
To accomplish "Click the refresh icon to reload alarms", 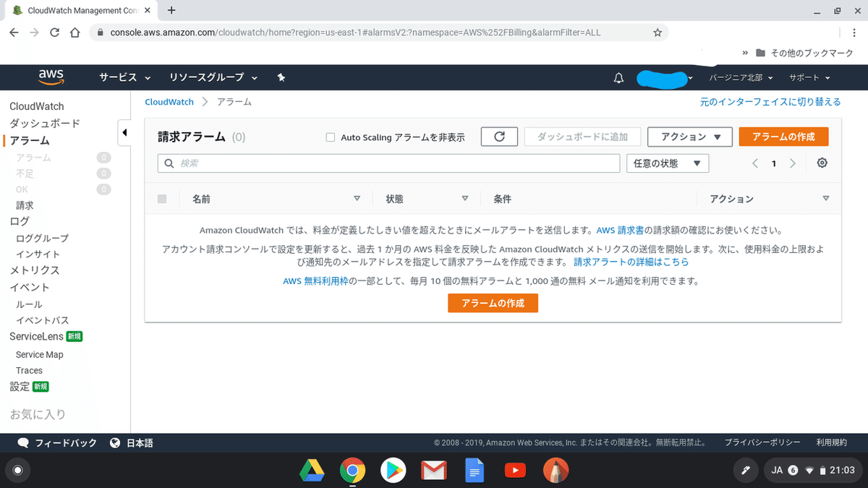I will point(498,136).
